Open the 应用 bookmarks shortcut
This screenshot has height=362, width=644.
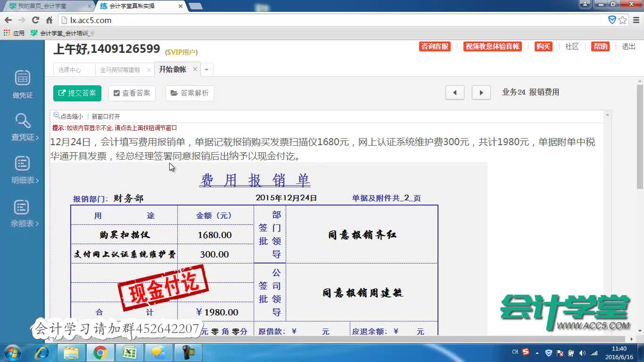tap(19, 34)
